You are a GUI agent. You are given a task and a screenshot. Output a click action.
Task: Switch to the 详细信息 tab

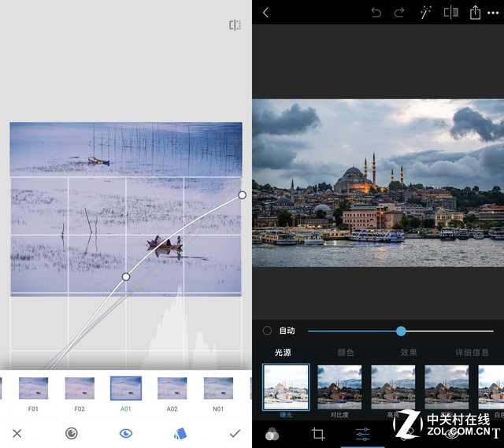(472, 353)
